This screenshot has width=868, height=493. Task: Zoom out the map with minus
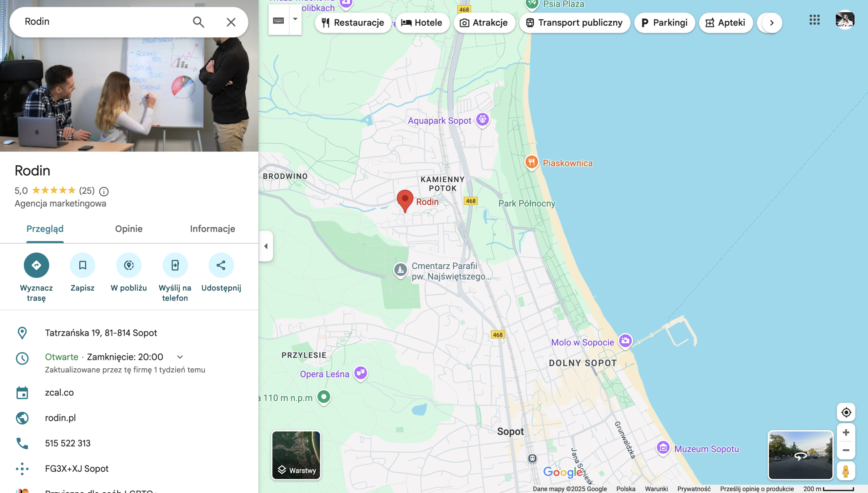846,451
